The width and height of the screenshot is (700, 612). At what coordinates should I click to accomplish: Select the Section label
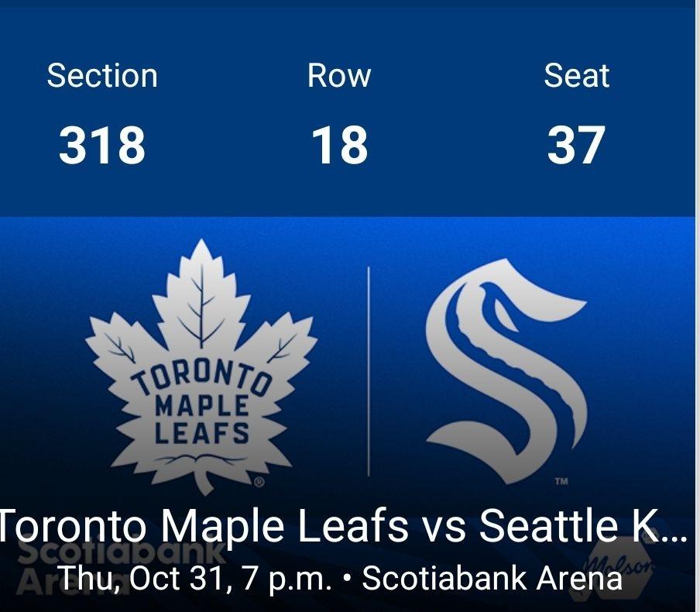(101, 76)
